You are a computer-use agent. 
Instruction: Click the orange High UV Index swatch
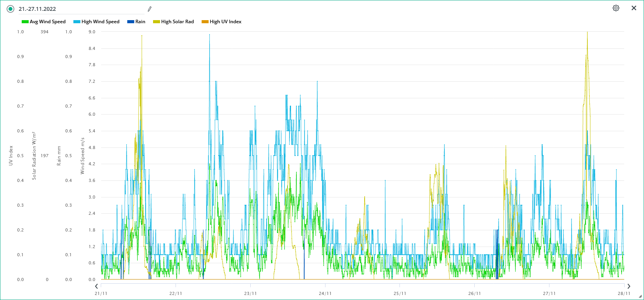(205, 22)
